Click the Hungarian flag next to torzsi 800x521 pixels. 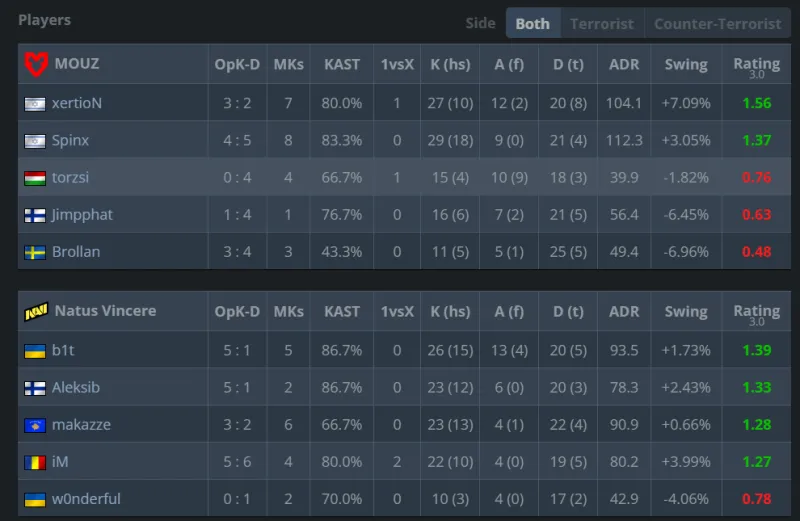pyautogui.click(x=35, y=178)
